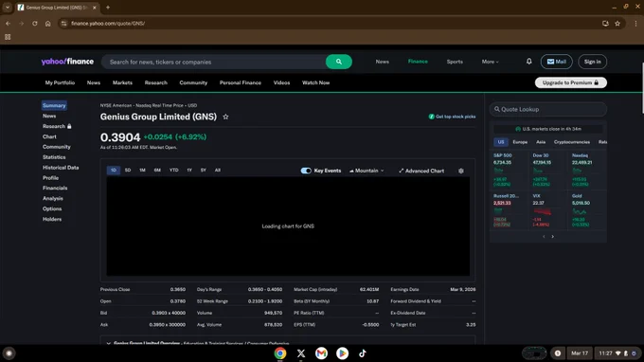Screen dimensions: 644x362
Task: Open S&P 500 index card
Action: [509, 170]
